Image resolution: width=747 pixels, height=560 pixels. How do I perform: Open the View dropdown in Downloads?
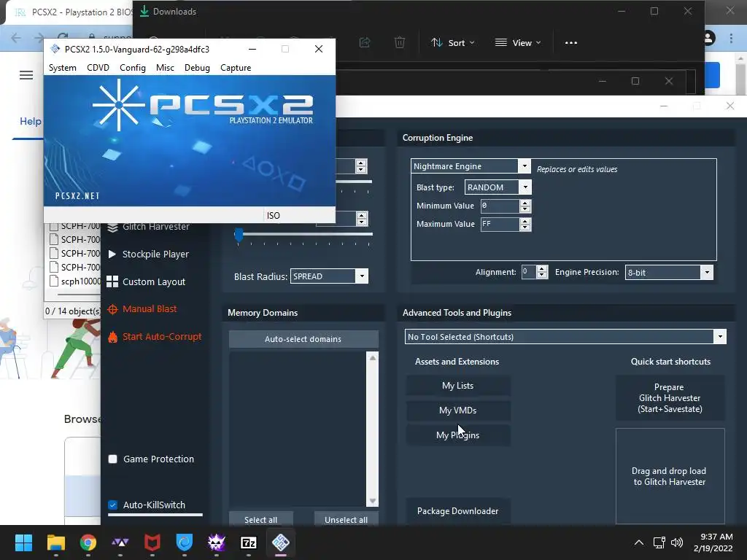518,43
